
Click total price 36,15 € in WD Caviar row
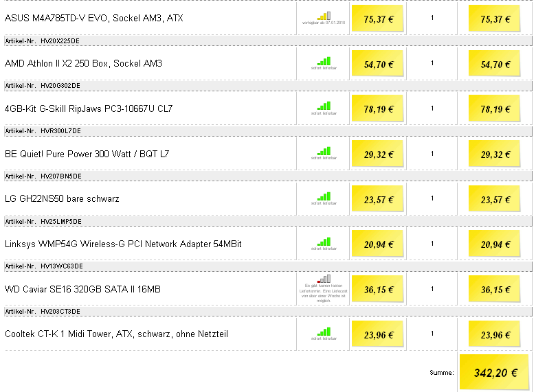(494, 289)
